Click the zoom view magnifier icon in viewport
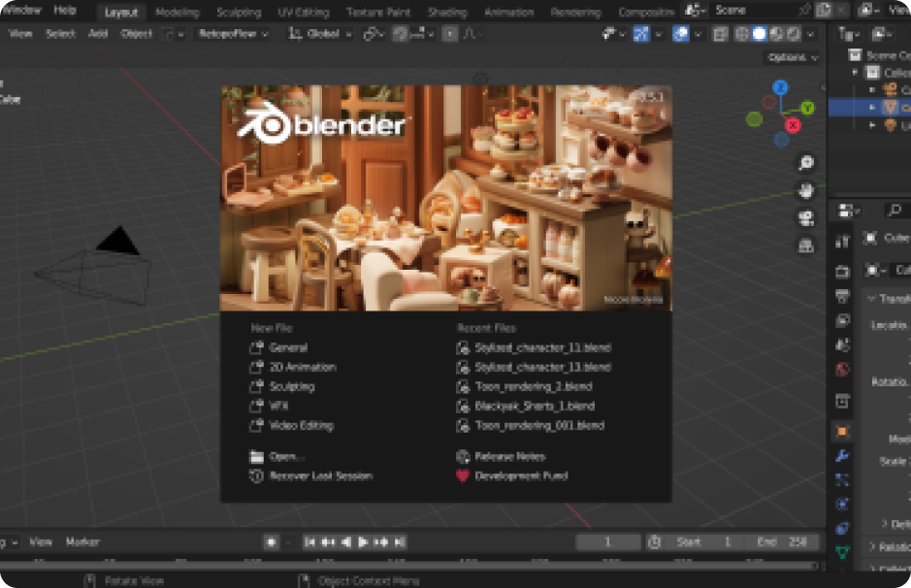This screenshot has height=588, width=911. pos(806,163)
